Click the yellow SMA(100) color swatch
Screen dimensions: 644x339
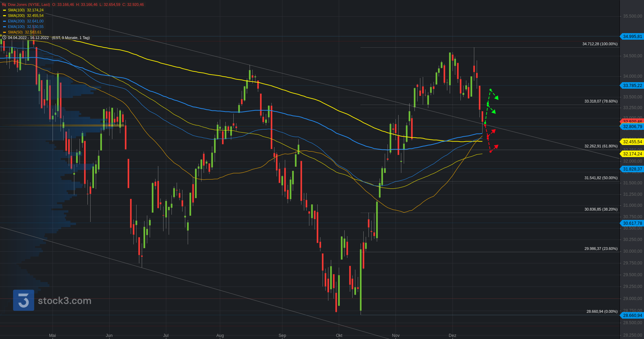[4, 10]
